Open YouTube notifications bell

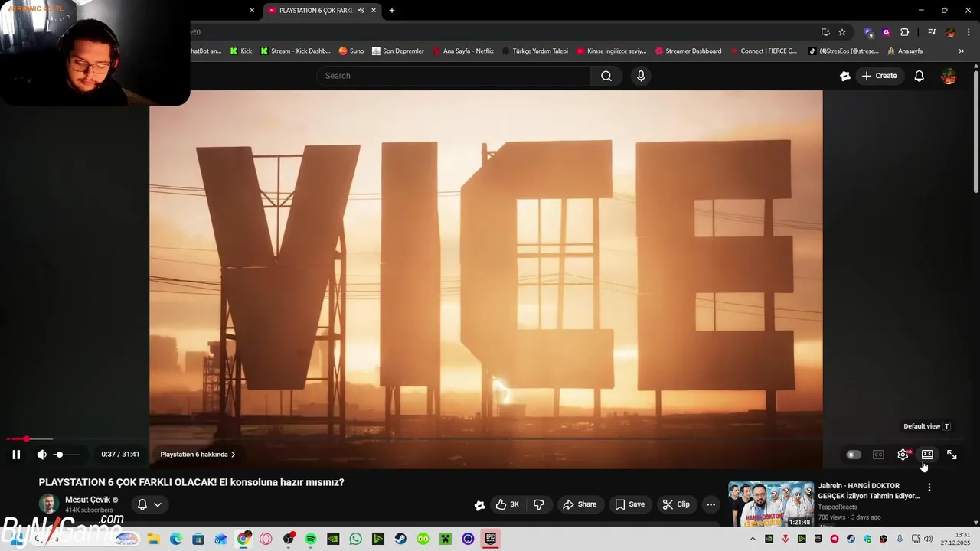point(920,76)
